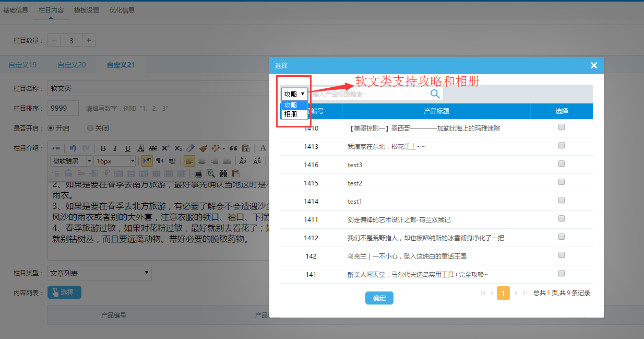Viewport: 644px width, 339px height.
Task: Open HTML source view in editor
Action: pyautogui.click(x=56, y=148)
